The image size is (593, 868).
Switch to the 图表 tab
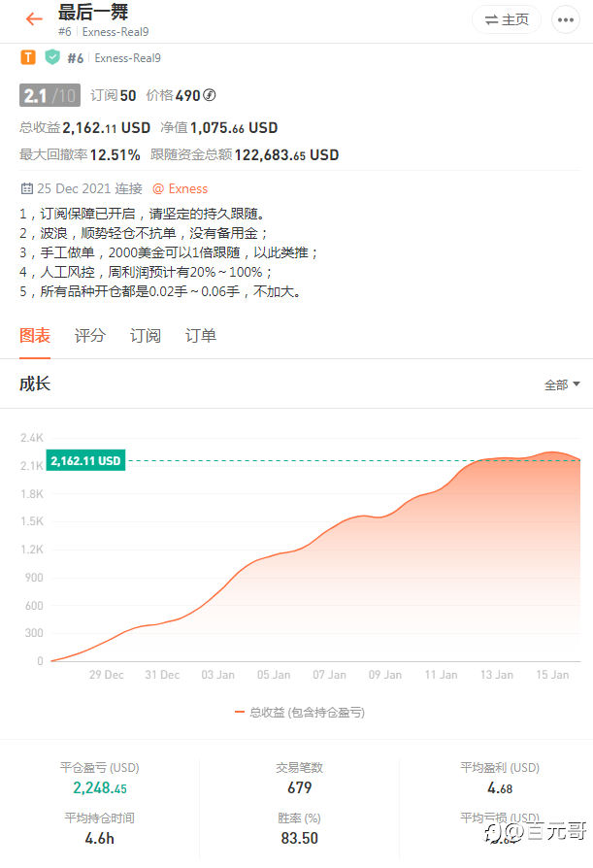click(35, 336)
